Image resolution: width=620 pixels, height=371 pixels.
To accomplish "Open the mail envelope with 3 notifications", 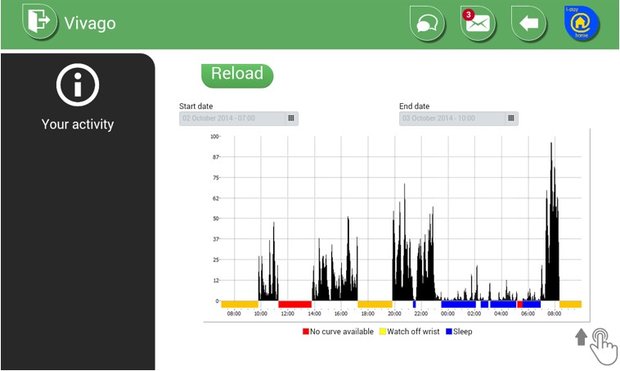I will (478, 24).
